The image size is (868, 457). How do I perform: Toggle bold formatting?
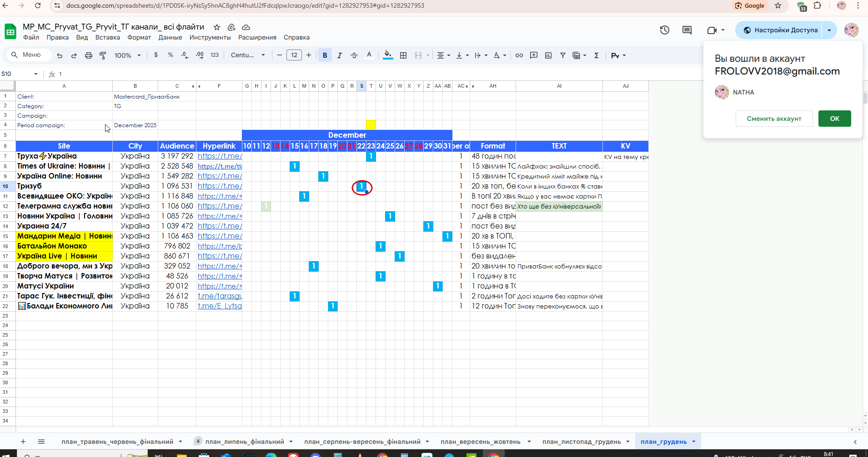tap(325, 55)
